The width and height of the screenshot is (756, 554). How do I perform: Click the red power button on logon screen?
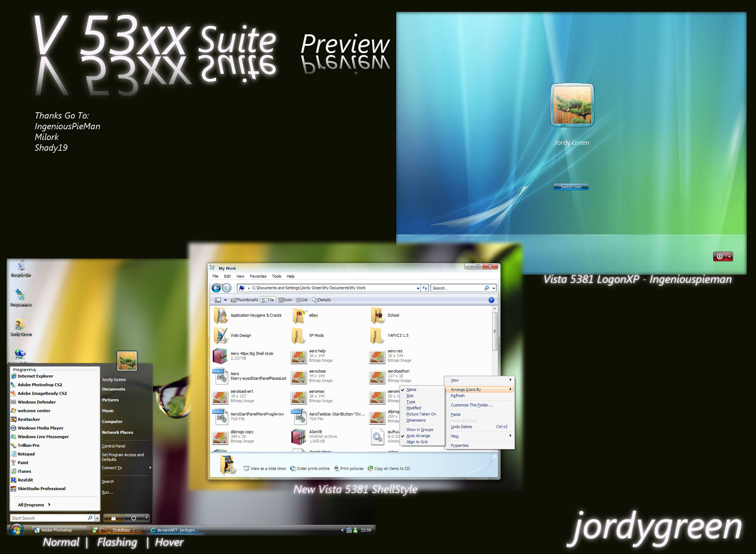[719, 256]
